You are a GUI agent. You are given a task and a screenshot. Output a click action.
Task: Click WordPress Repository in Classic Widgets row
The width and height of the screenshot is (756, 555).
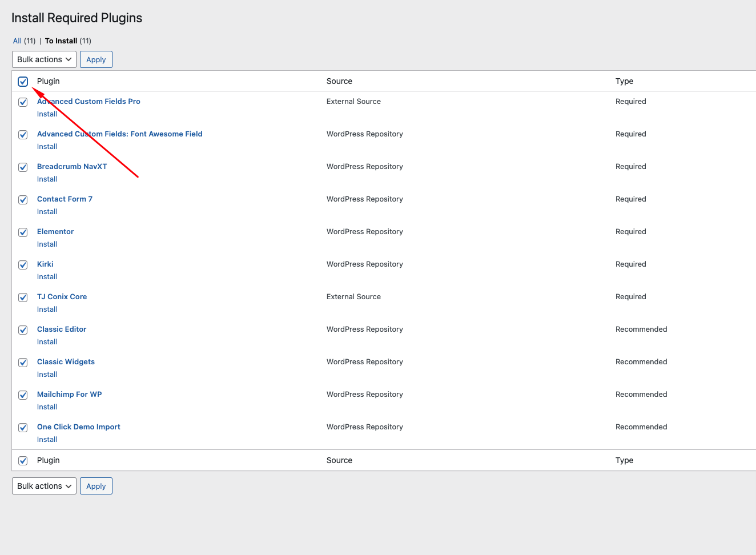point(365,361)
